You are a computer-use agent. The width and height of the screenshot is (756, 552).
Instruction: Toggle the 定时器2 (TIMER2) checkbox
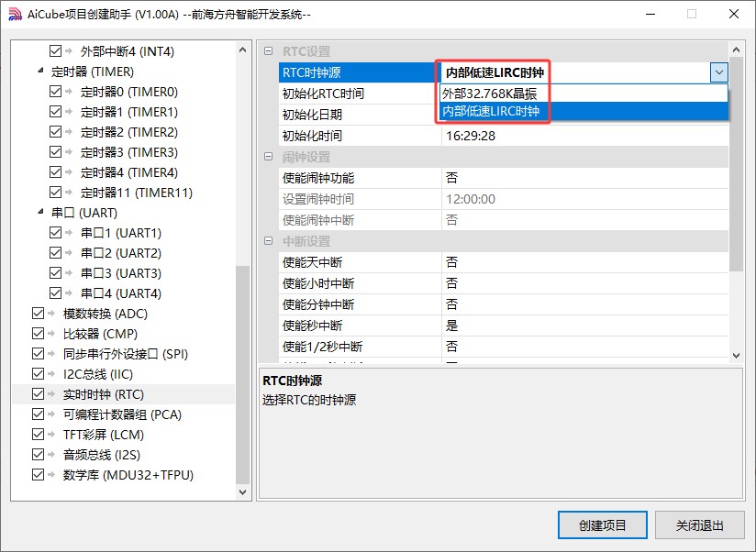point(55,132)
